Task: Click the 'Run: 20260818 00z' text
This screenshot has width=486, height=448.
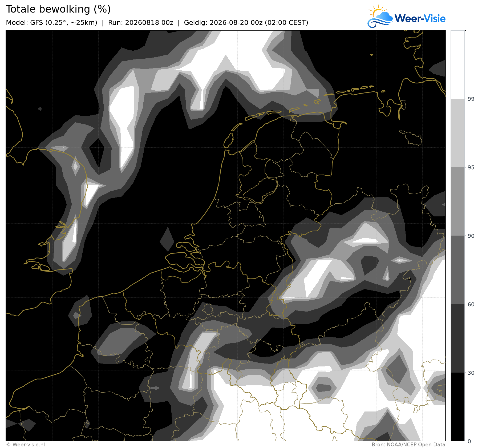Action: pyautogui.click(x=141, y=23)
